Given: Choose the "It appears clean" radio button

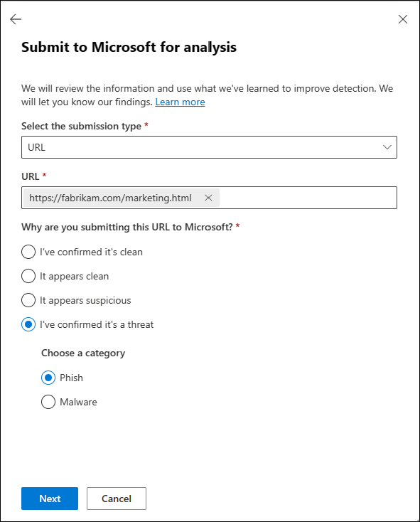Looking at the screenshot, I should 28,276.
